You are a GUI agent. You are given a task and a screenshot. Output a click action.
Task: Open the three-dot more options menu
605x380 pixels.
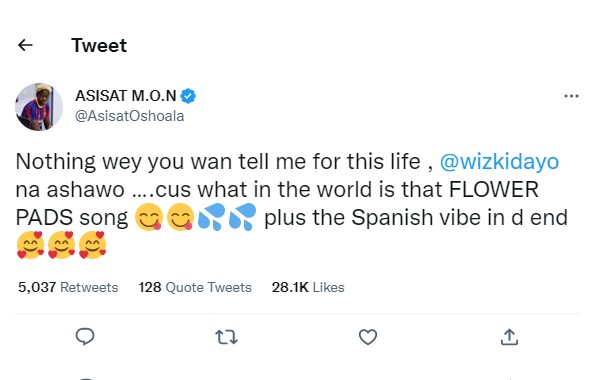point(571,96)
